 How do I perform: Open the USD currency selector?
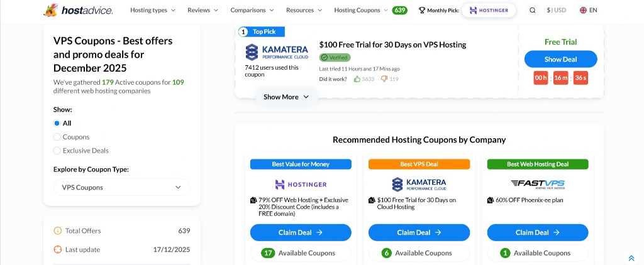(x=557, y=10)
